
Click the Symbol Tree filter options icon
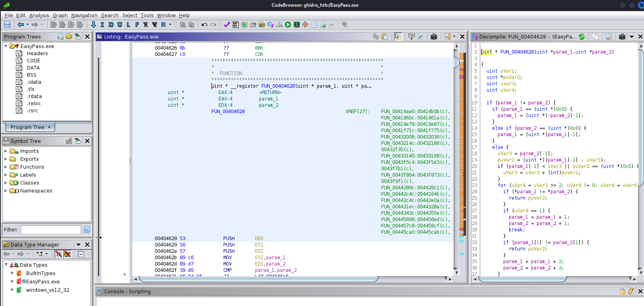pyautogui.click(x=87, y=229)
